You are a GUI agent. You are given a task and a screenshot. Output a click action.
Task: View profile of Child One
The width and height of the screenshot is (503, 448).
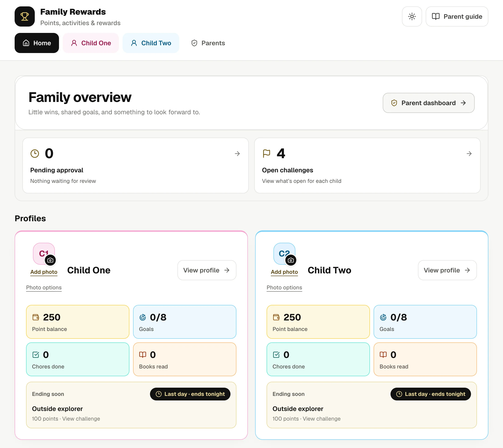click(x=207, y=270)
